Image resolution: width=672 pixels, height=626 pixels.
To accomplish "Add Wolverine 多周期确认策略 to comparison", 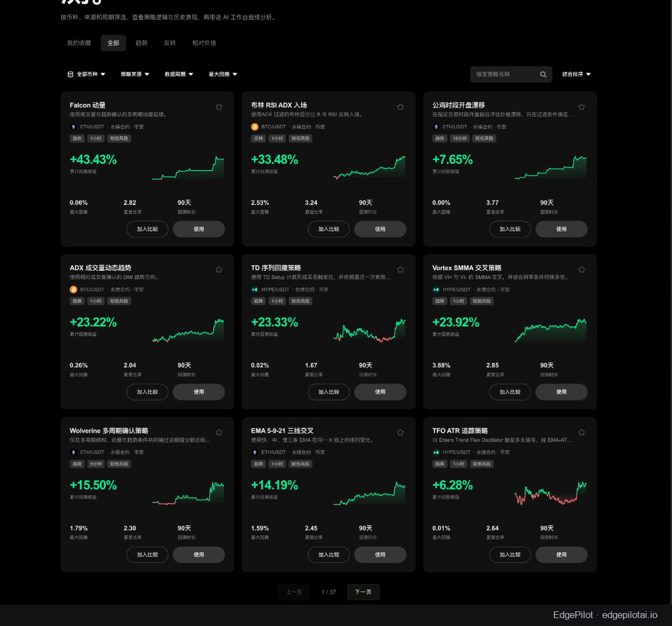I will pyautogui.click(x=147, y=555).
